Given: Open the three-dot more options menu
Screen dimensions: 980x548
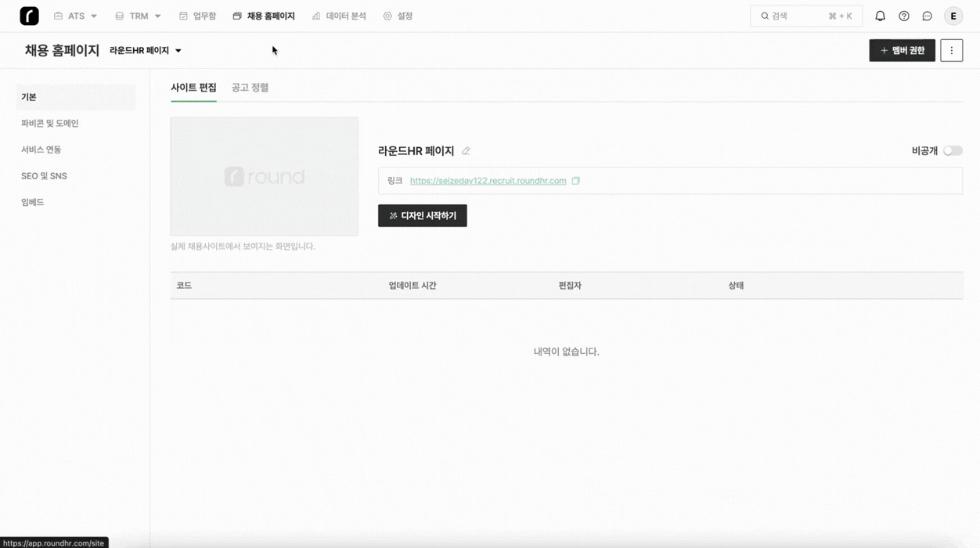Looking at the screenshot, I should click(951, 50).
